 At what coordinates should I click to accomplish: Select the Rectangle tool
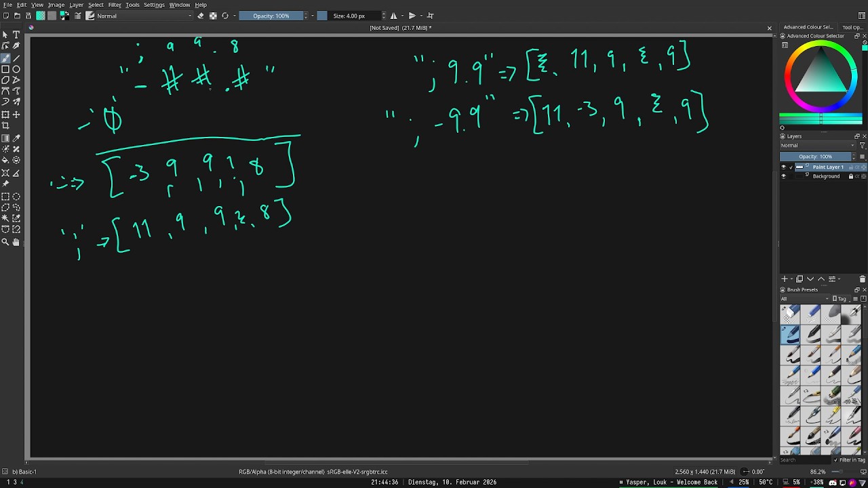click(x=5, y=69)
